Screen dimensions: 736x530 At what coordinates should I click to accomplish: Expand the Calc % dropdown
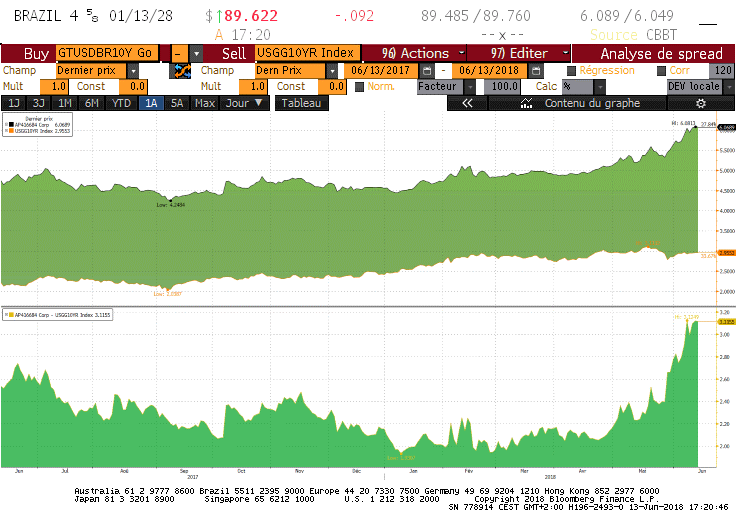[x=600, y=87]
